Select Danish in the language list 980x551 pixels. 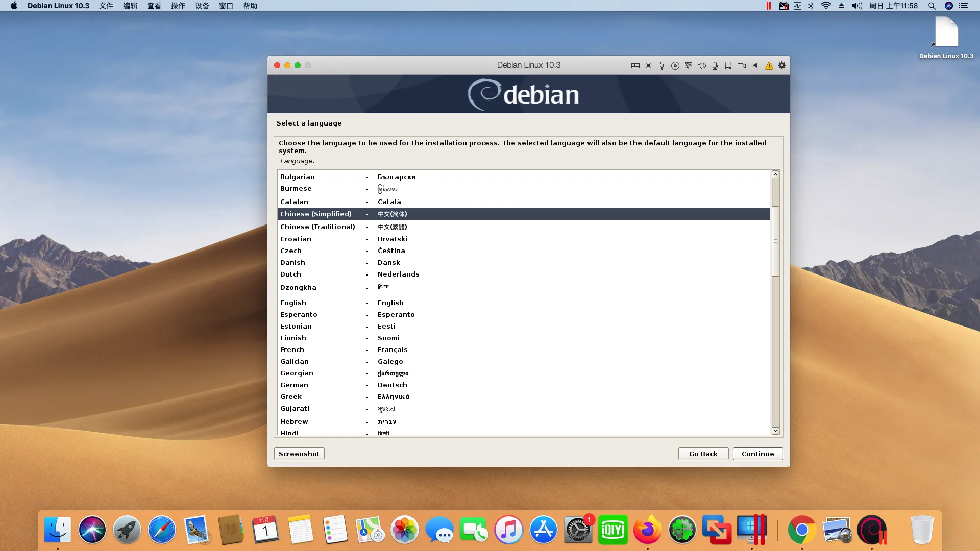click(x=524, y=262)
